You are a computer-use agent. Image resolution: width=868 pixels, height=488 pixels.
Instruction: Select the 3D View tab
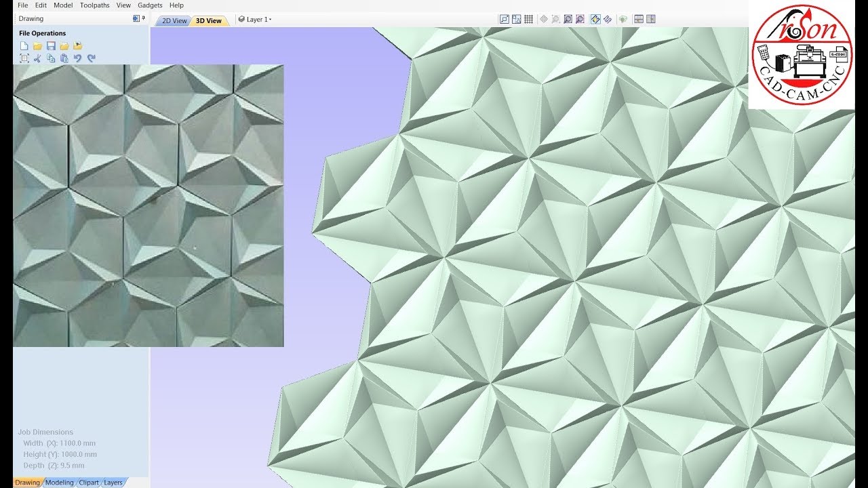pos(209,20)
